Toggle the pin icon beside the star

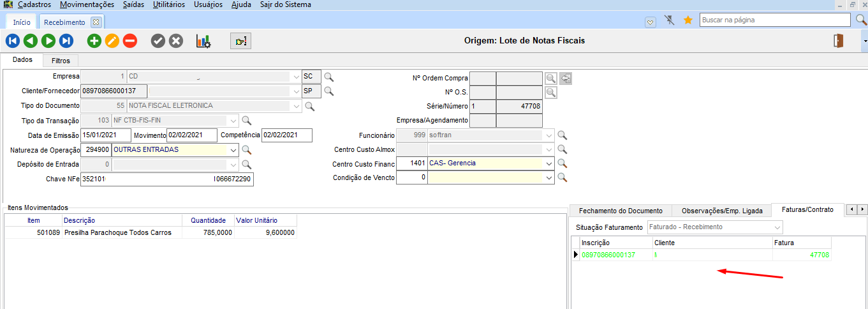point(669,20)
